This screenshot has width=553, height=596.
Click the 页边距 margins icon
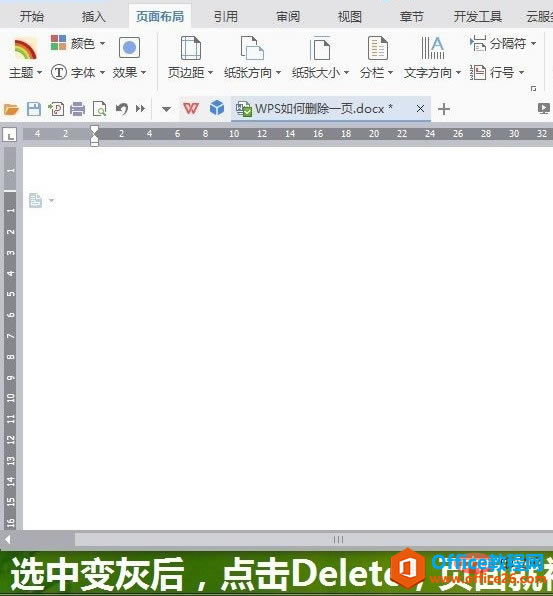(x=190, y=48)
